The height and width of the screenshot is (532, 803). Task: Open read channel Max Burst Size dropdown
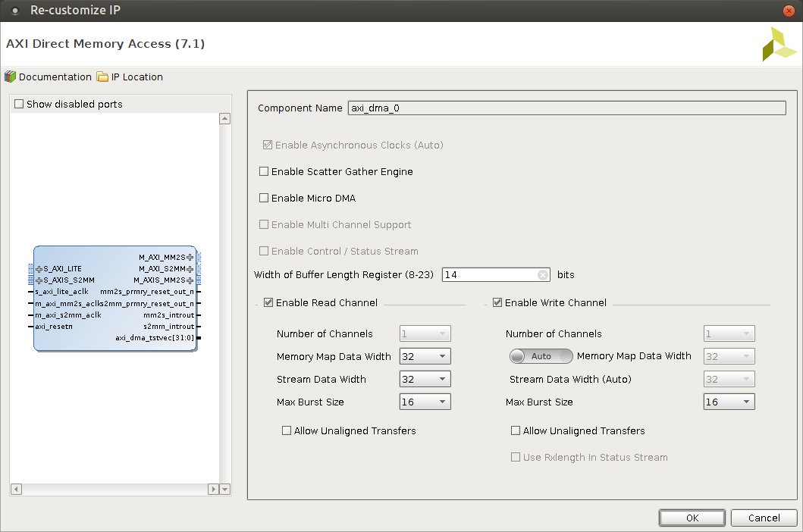tap(425, 402)
